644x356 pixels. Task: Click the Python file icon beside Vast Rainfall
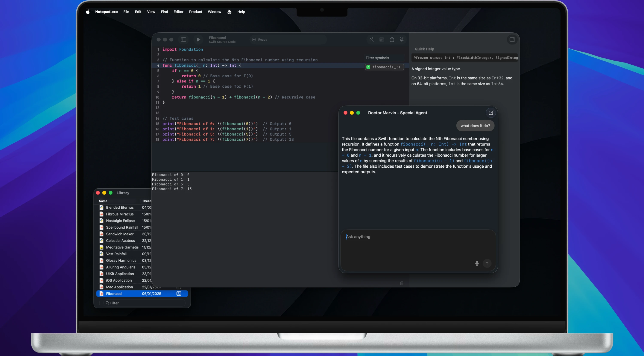pos(101,254)
